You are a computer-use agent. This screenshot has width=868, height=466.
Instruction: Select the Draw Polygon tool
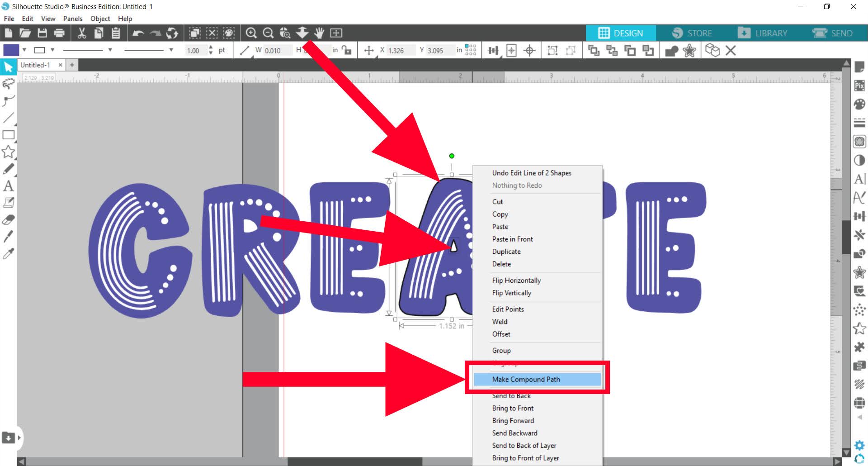tap(8, 151)
